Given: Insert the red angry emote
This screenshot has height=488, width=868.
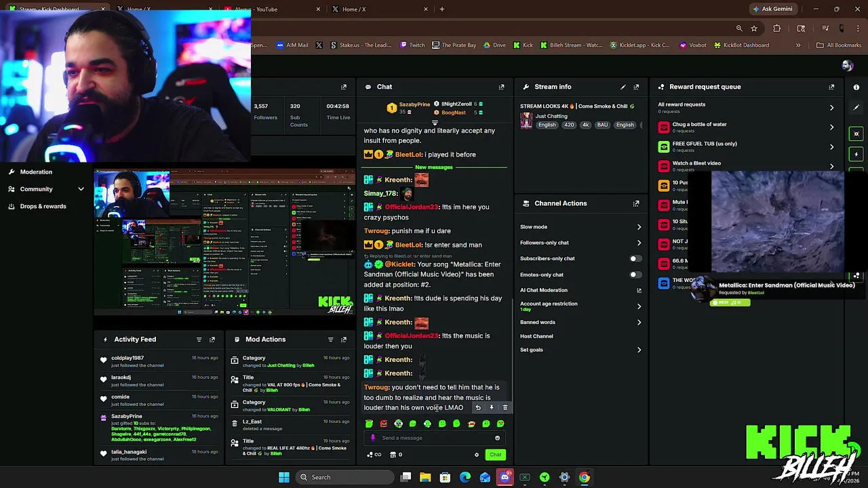Looking at the screenshot, I should point(384,424).
